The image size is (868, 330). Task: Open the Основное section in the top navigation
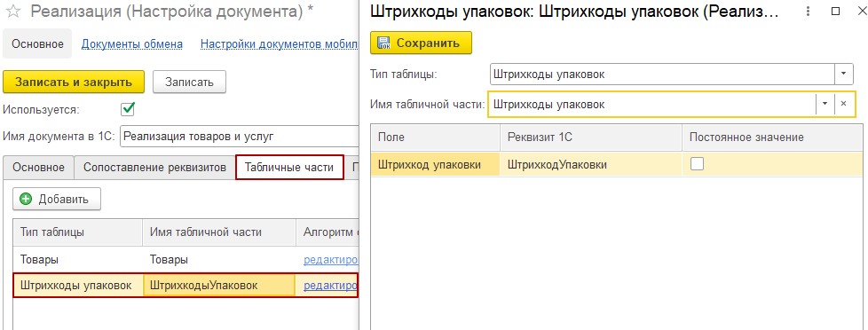37,43
